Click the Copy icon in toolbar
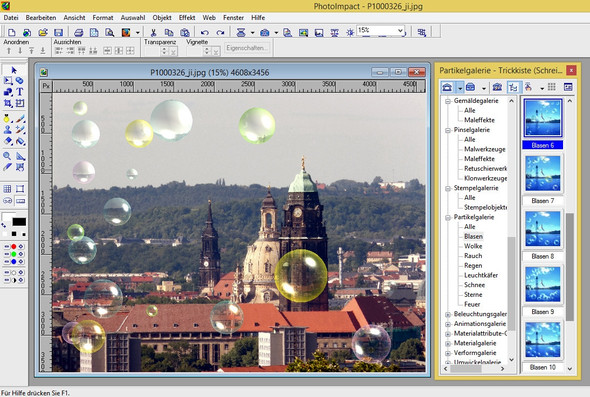Viewport: 590px width, 397px height. (169, 33)
